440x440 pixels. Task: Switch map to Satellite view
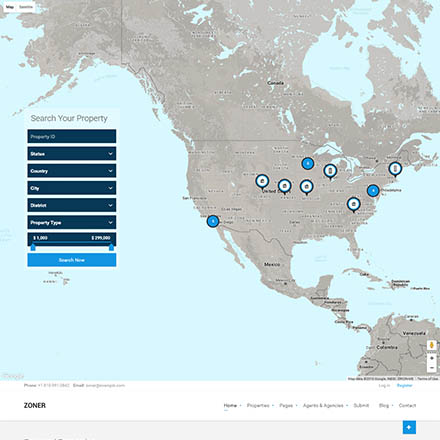point(26,7)
